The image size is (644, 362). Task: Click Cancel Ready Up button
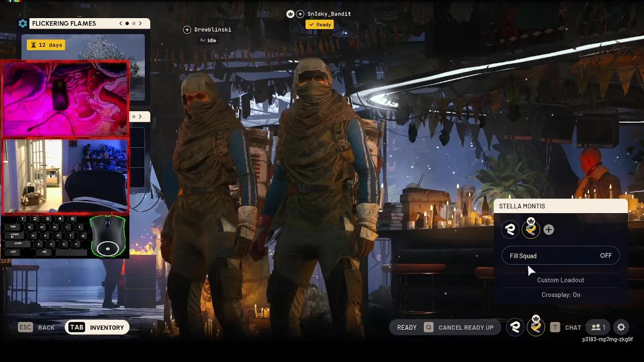pos(460,327)
